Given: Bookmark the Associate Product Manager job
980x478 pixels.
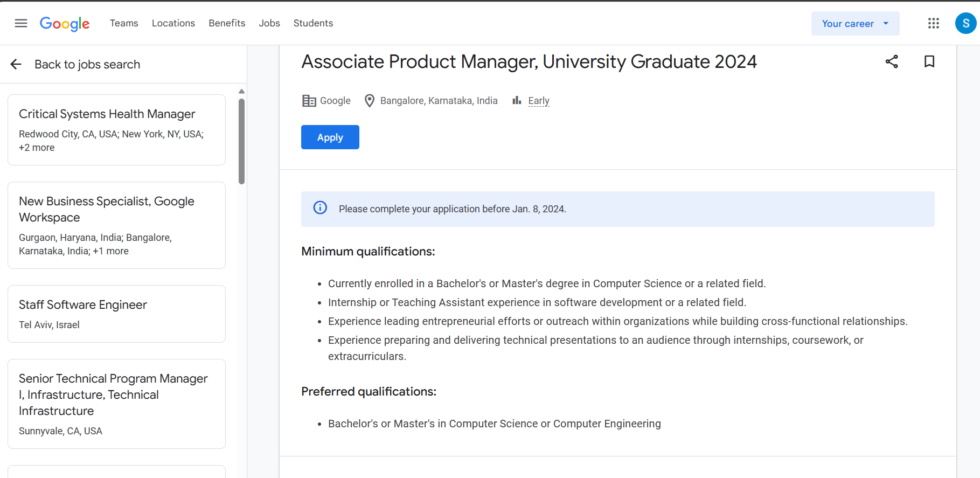Looking at the screenshot, I should pyautogui.click(x=929, y=61).
